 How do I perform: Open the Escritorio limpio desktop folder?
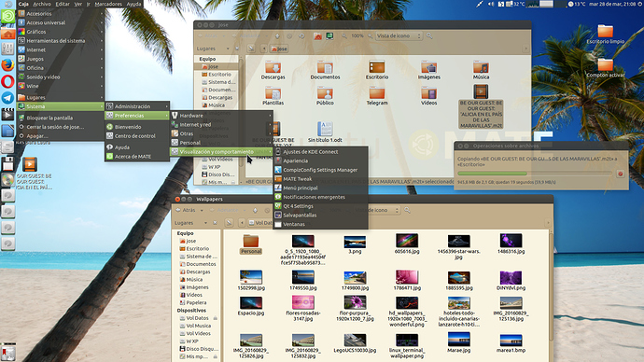[x=606, y=35]
